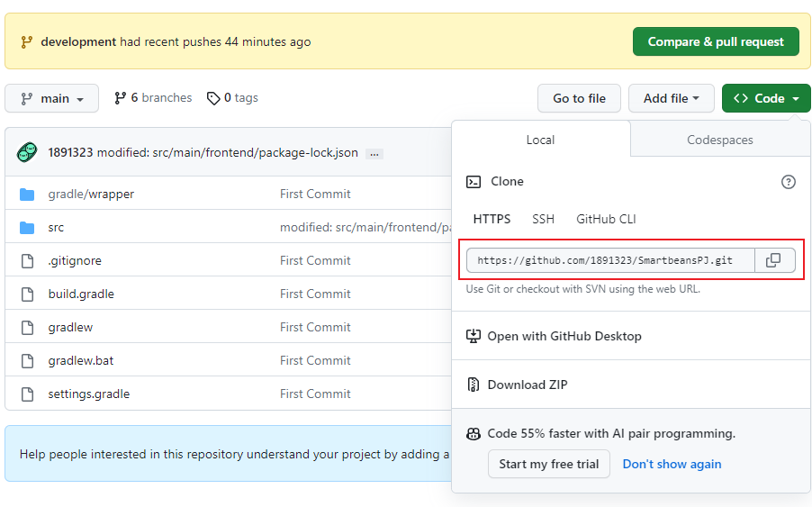Click the terminal icon beside Clone
Viewport: 812px width, 507px height.
click(474, 182)
